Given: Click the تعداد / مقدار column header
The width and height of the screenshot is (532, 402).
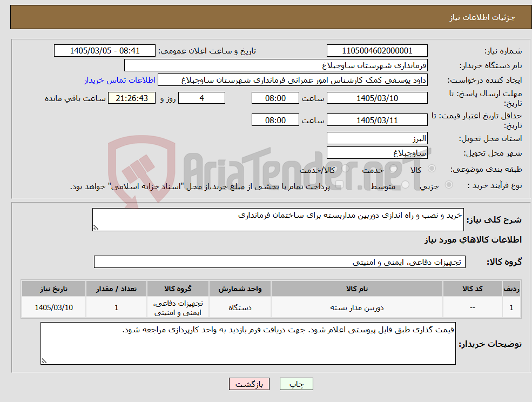Looking at the screenshot, I should (x=116, y=289).
